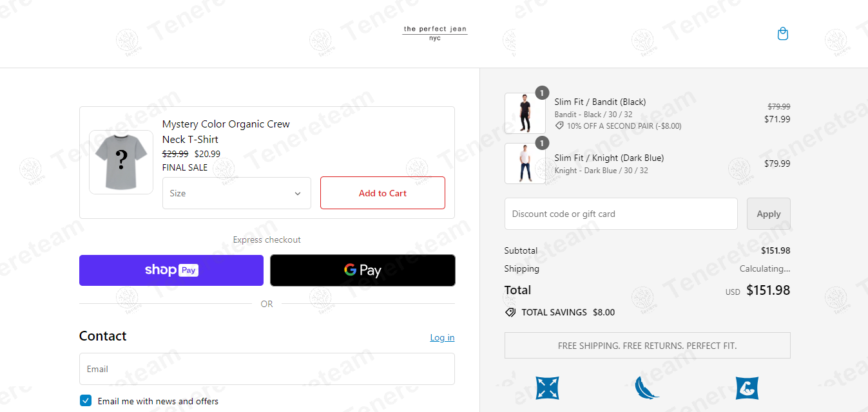Click the flexed bicep strength icon

coord(747,388)
